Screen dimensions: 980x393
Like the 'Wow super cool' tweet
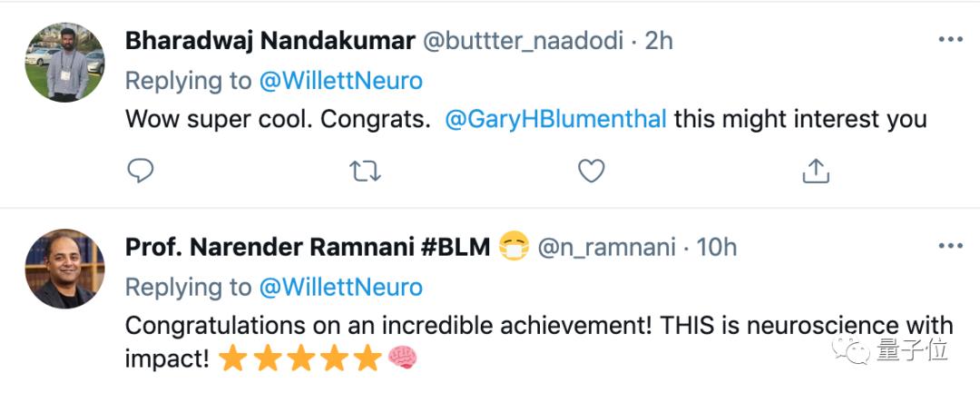591,171
